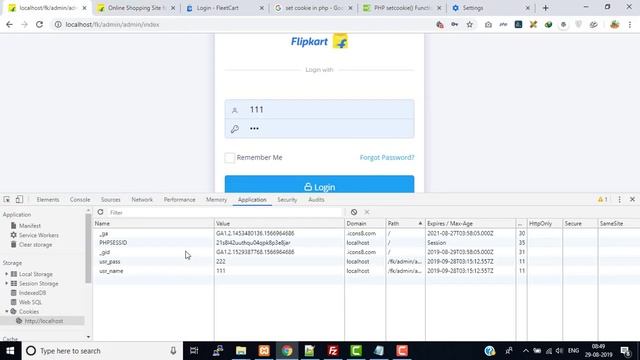Open the Security devtools tab
Screen dimensions: 640x360
287,200
